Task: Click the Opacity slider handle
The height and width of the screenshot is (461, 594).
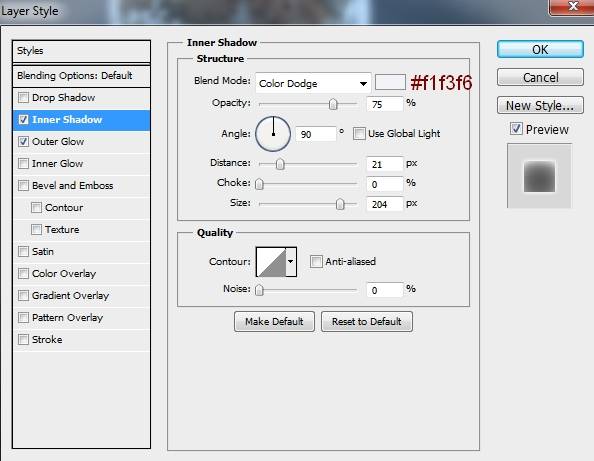Action: click(333, 104)
